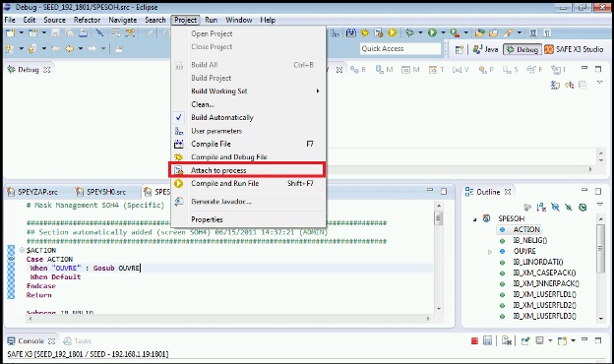Select IB_XM_CASEPACK() outline item

[544, 273]
